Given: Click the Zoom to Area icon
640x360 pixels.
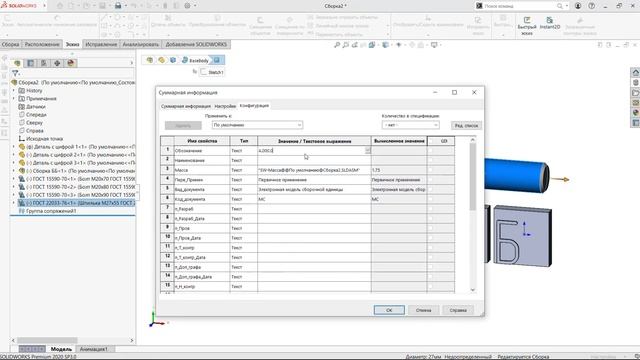Looking at the screenshot, I should [x=346, y=45].
